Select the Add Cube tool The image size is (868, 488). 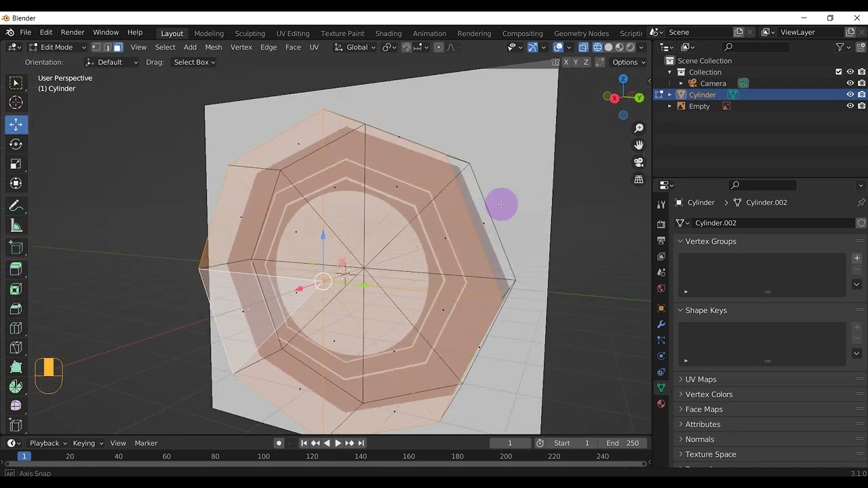tap(16, 247)
